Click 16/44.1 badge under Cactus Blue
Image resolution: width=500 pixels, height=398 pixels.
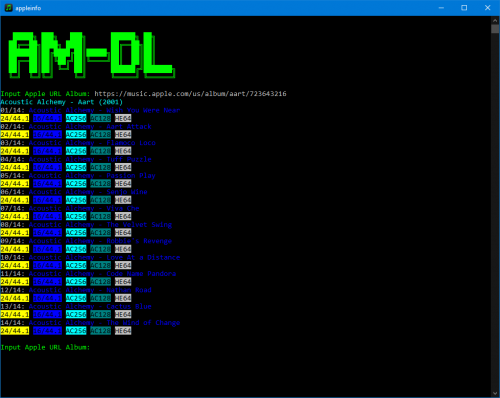click(47, 314)
